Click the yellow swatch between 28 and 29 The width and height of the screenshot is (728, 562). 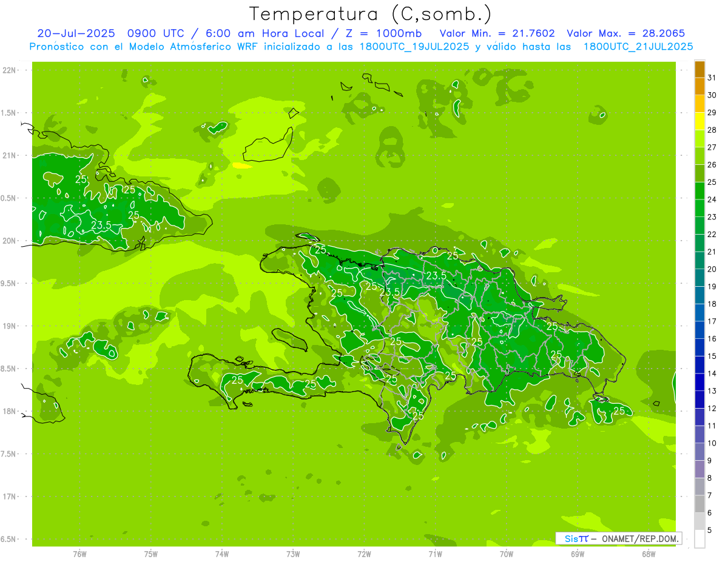coord(699,122)
